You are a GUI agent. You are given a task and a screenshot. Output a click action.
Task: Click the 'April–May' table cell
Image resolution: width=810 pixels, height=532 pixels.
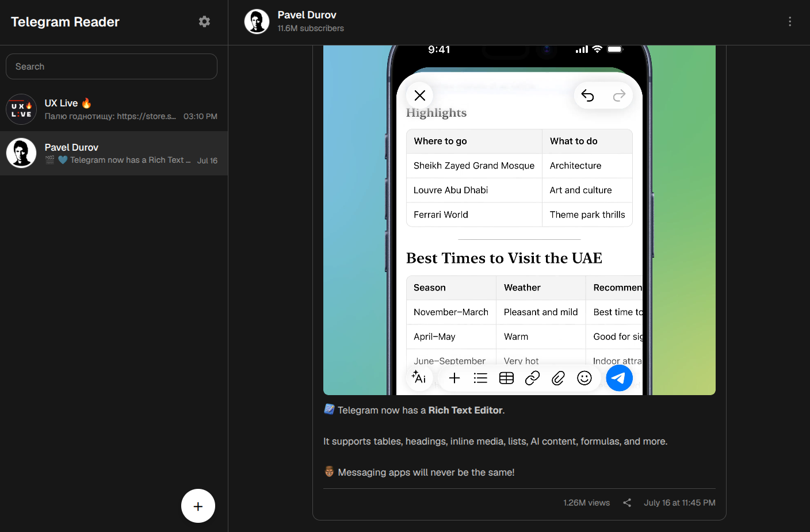pyautogui.click(x=451, y=336)
